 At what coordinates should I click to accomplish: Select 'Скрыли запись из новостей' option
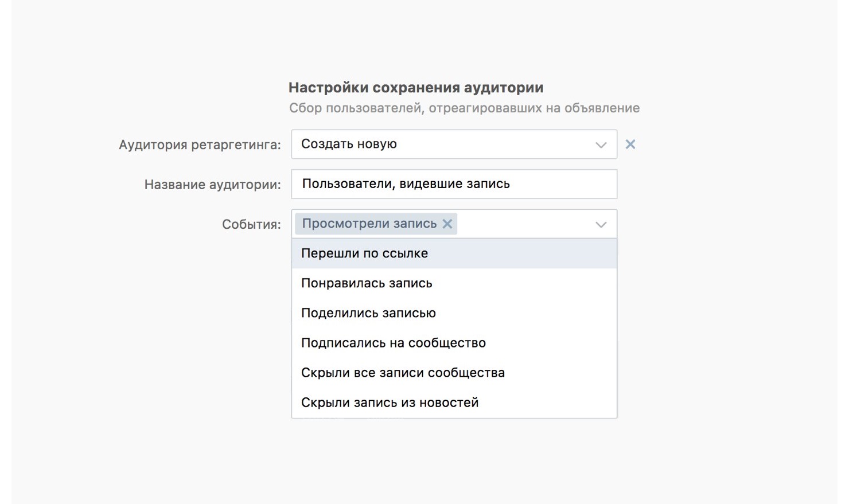point(390,403)
